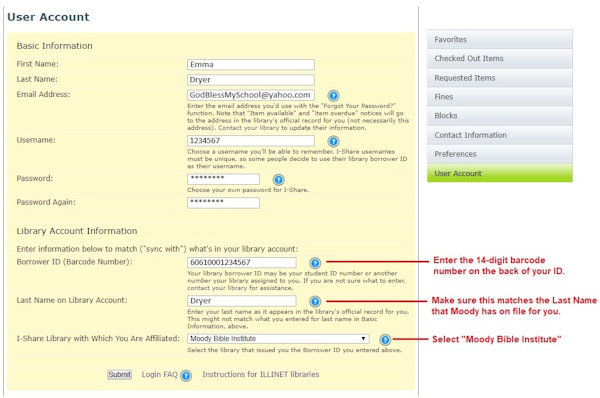Open the Fines sidebar item

coord(500,97)
